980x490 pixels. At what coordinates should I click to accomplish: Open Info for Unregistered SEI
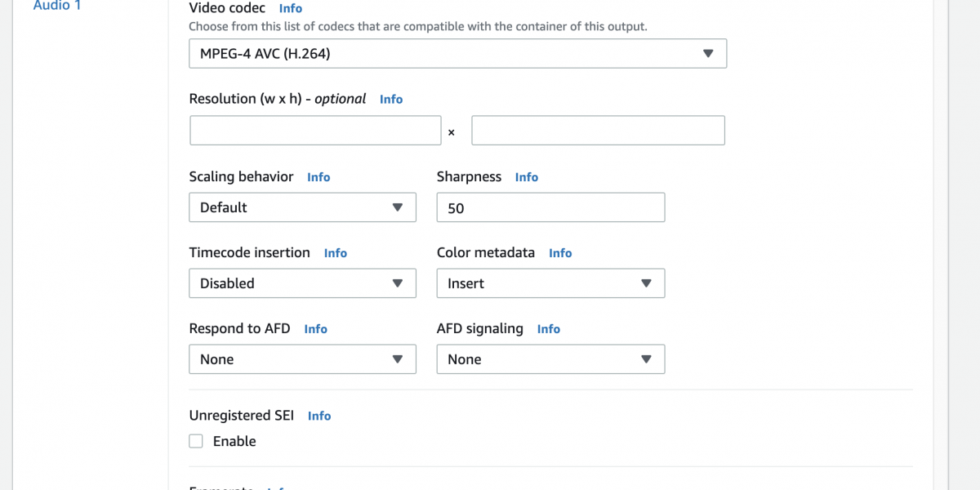tap(319, 416)
